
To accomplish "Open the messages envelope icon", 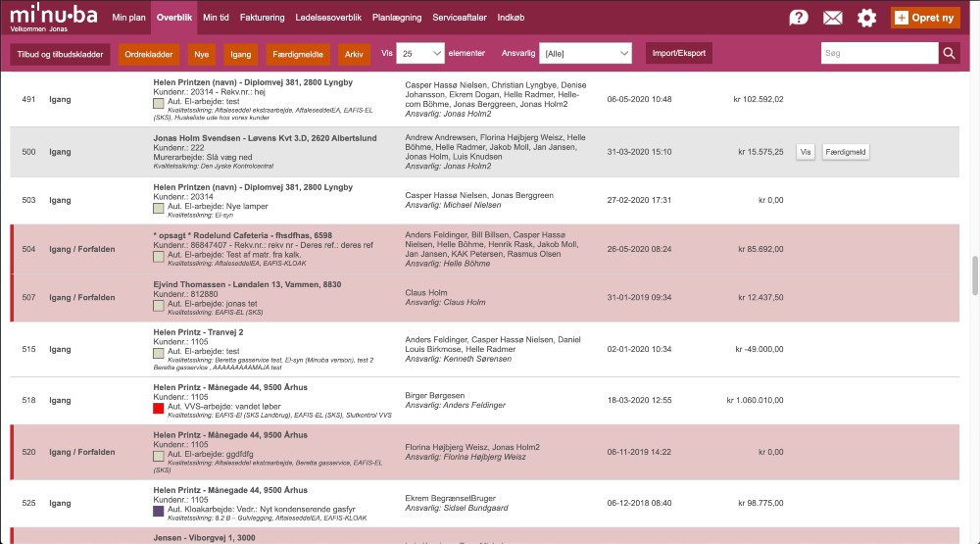I will (x=833, y=18).
